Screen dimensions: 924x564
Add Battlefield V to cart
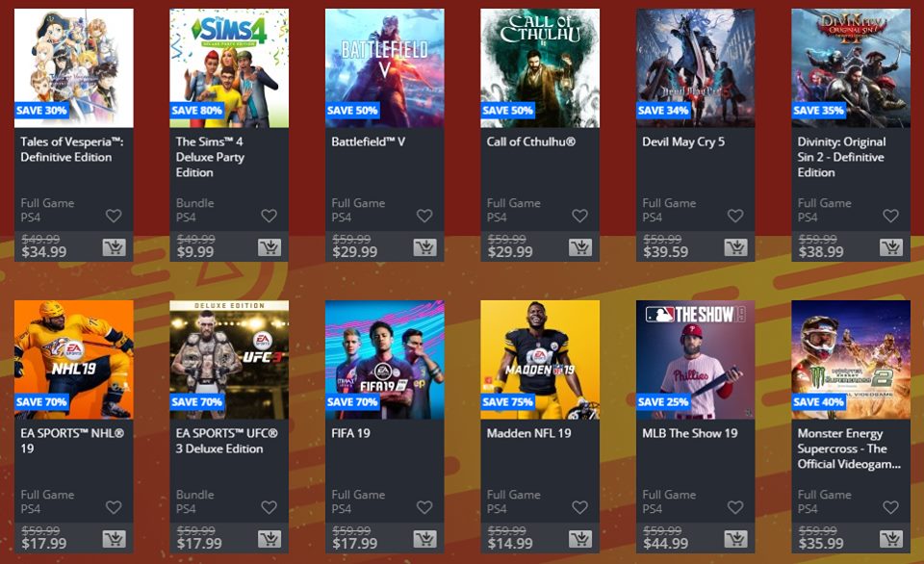tap(424, 247)
